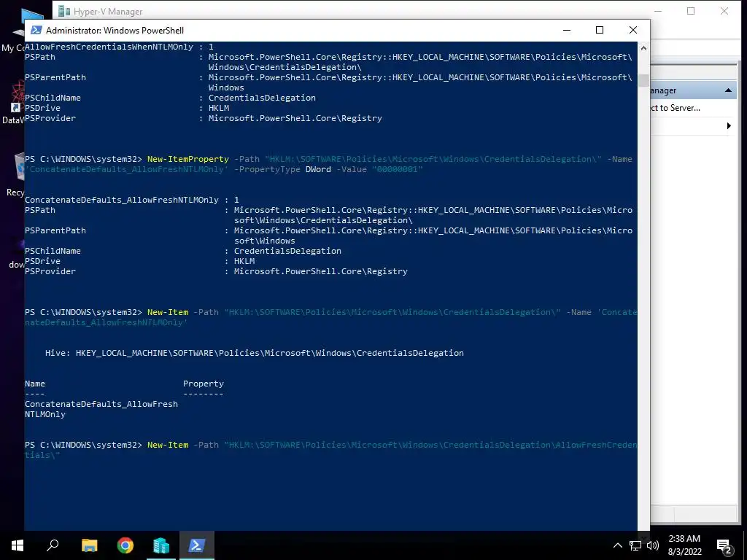Click the PowerShell title bar icon

pos(36,30)
